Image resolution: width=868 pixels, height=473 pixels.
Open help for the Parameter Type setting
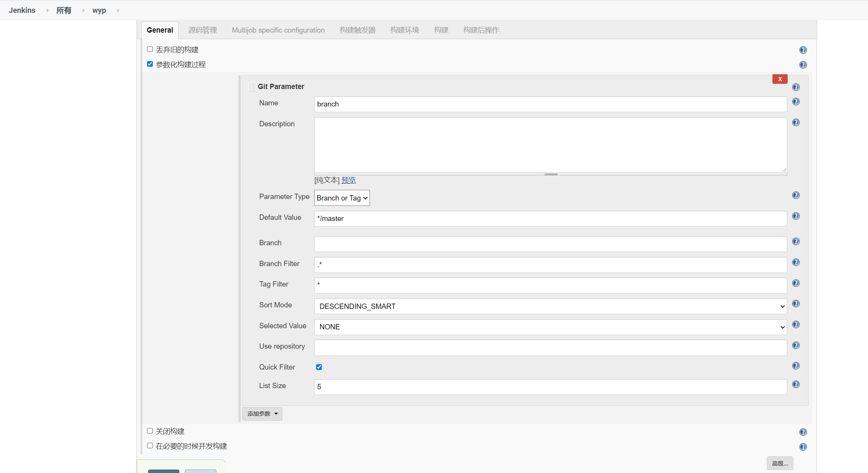click(796, 195)
